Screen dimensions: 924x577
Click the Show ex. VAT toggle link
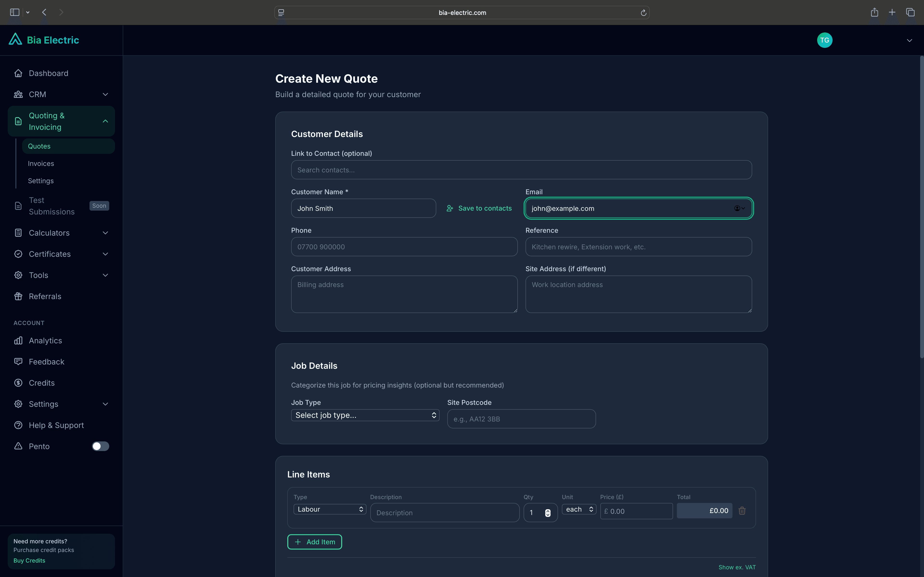click(737, 567)
